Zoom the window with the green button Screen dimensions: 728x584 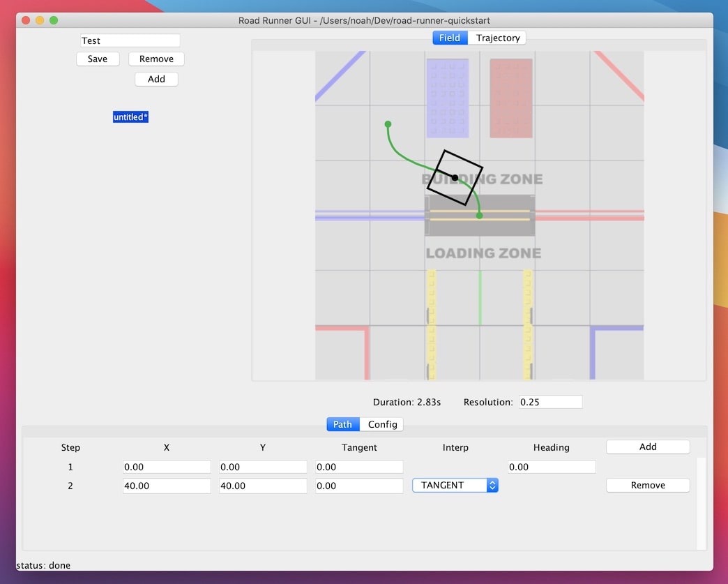[x=54, y=20]
